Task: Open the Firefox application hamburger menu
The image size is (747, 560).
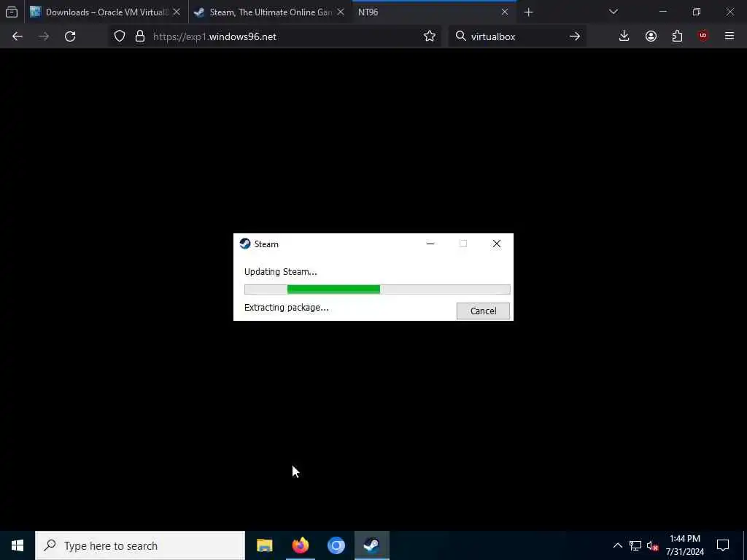Action: coord(729,36)
